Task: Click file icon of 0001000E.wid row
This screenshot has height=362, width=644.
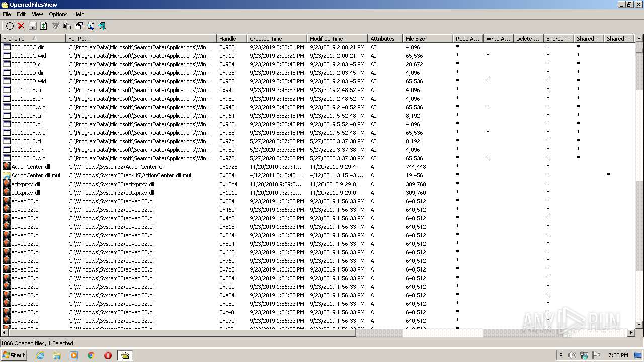Action: [x=7, y=107]
